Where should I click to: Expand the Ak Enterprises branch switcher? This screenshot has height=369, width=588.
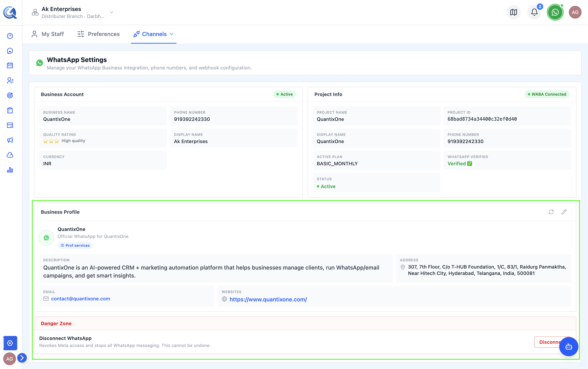click(111, 12)
